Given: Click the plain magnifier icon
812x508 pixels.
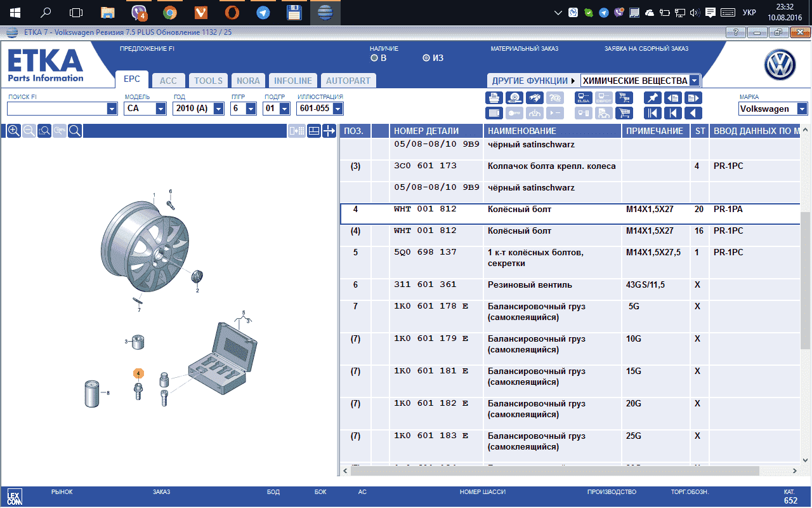Looking at the screenshot, I should (x=74, y=131).
